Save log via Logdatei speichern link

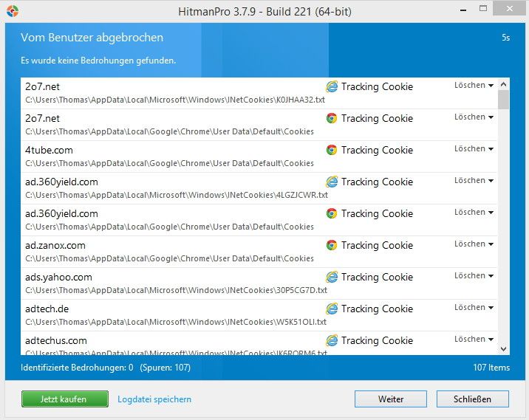click(x=154, y=399)
